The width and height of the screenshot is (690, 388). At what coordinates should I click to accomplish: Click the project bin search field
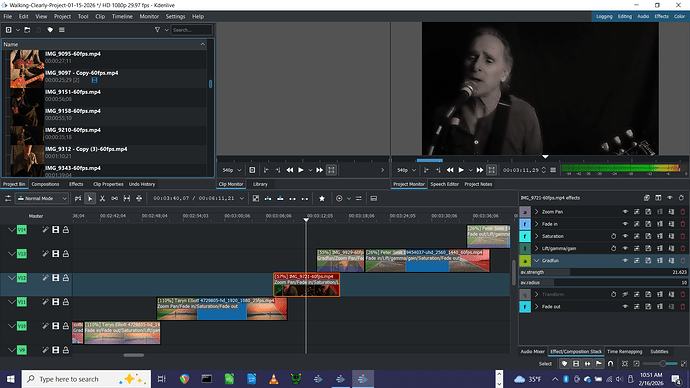(x=192, y=30)
